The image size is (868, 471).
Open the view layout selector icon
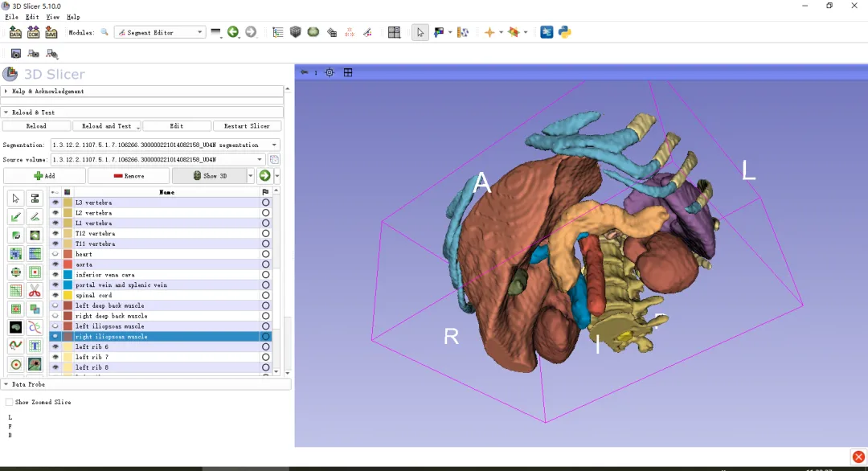click(394, 32)
